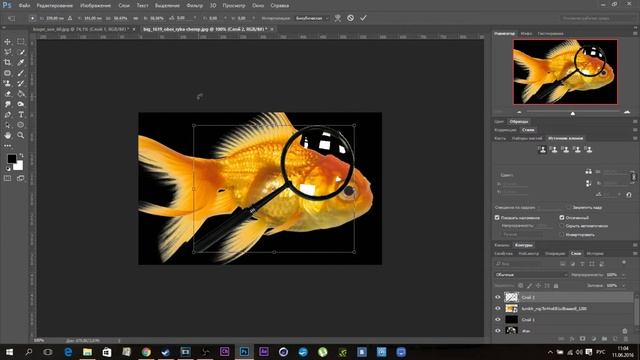Select the Pen tool
The width and height of the screenshot is (640, 360).
tap(7, 115)
